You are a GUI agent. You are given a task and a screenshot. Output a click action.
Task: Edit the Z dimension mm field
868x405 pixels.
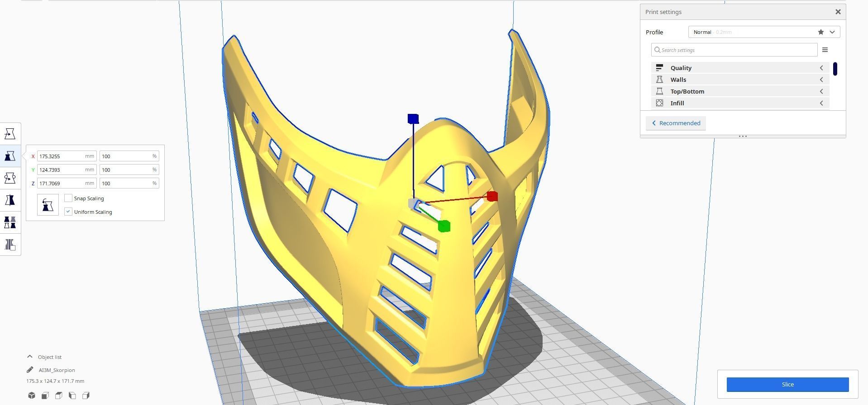pyautogui.click(x=67, y=183)
